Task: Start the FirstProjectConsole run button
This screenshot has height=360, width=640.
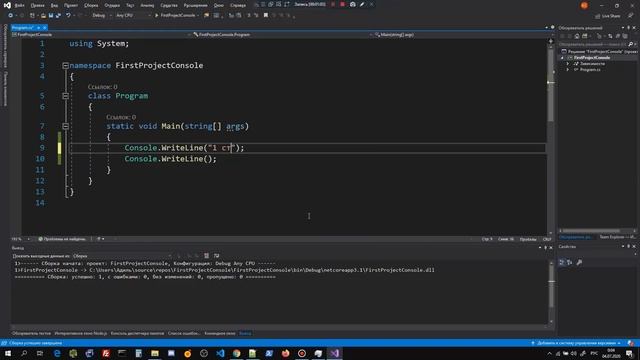Action: tap(175, 16)
